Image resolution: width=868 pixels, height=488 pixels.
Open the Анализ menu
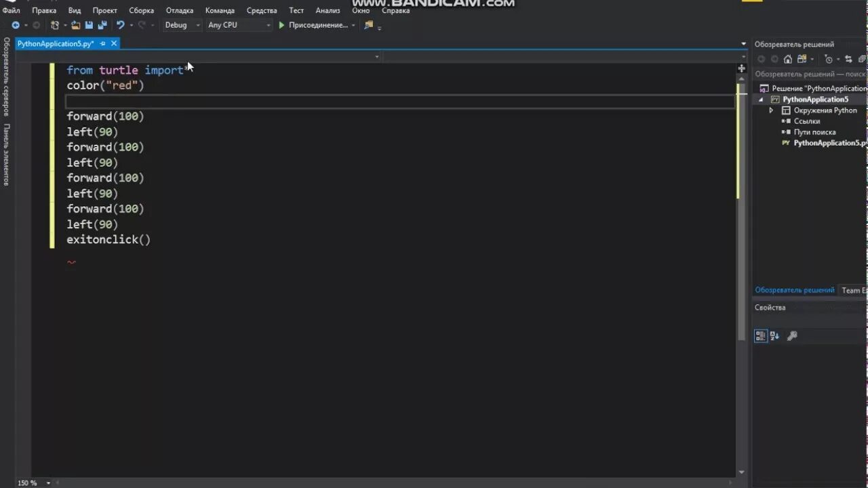click(x=328, y=10)
